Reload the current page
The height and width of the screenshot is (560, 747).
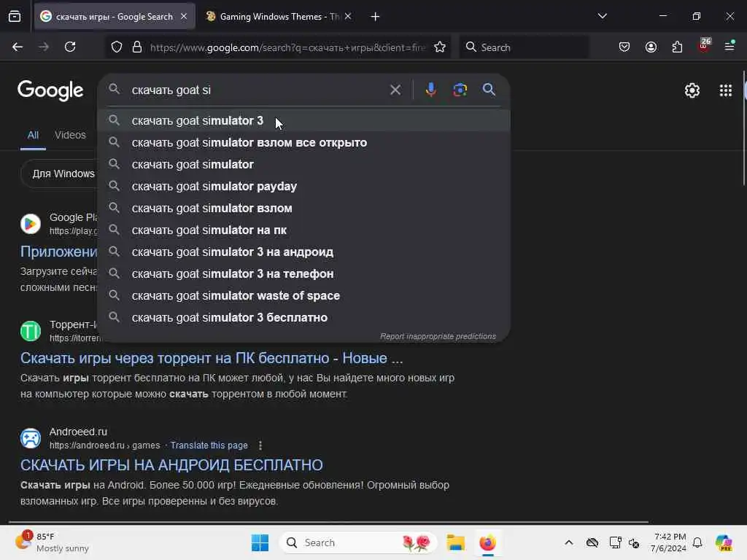[70, 47]
